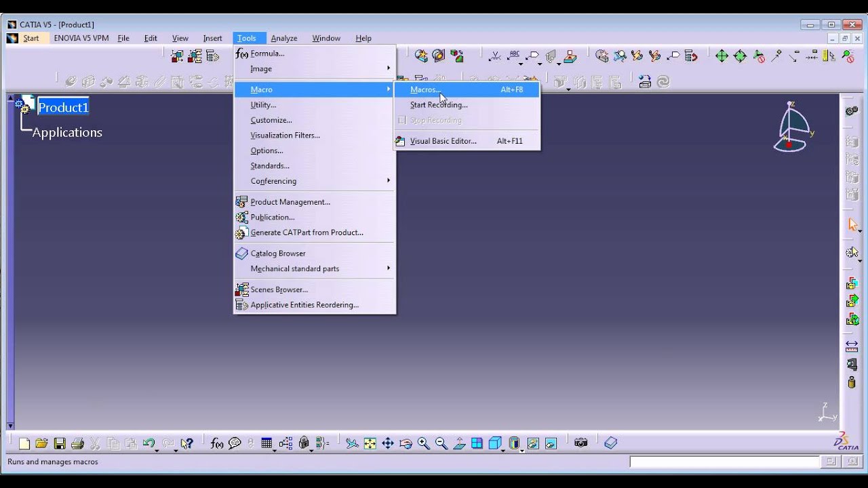Select Product1 in the specification tree
Screen dimensions: 868x488
coord(63,107)
